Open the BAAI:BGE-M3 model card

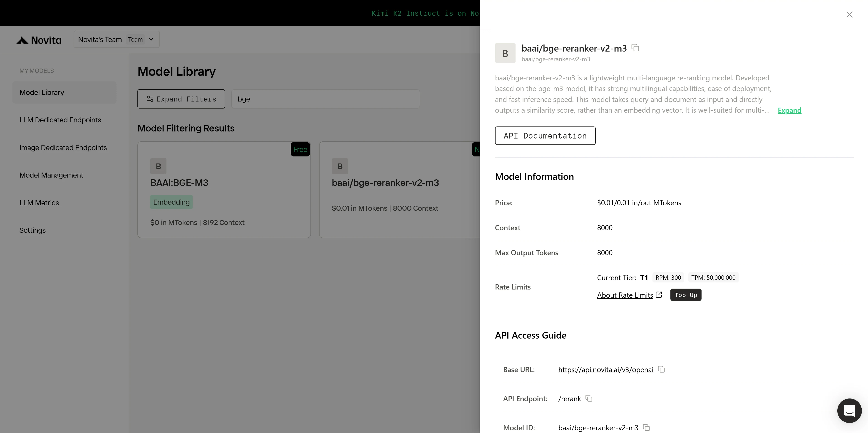click(x=224, y=190)
